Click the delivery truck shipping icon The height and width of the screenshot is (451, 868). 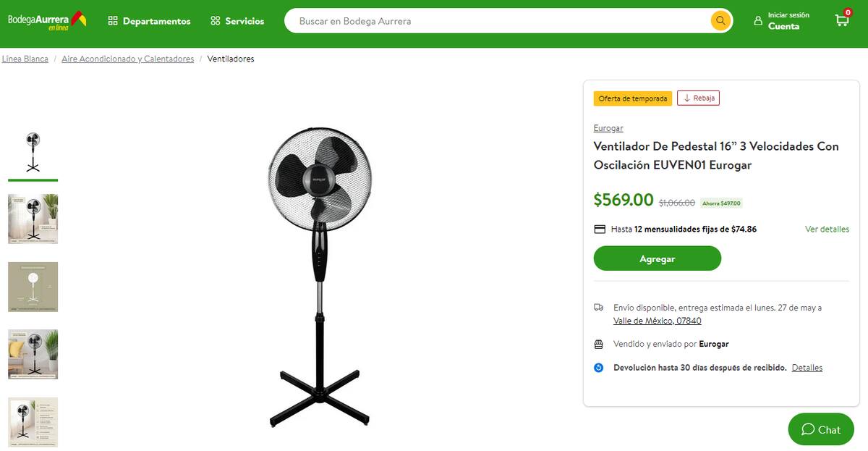[x=599, y=308]
